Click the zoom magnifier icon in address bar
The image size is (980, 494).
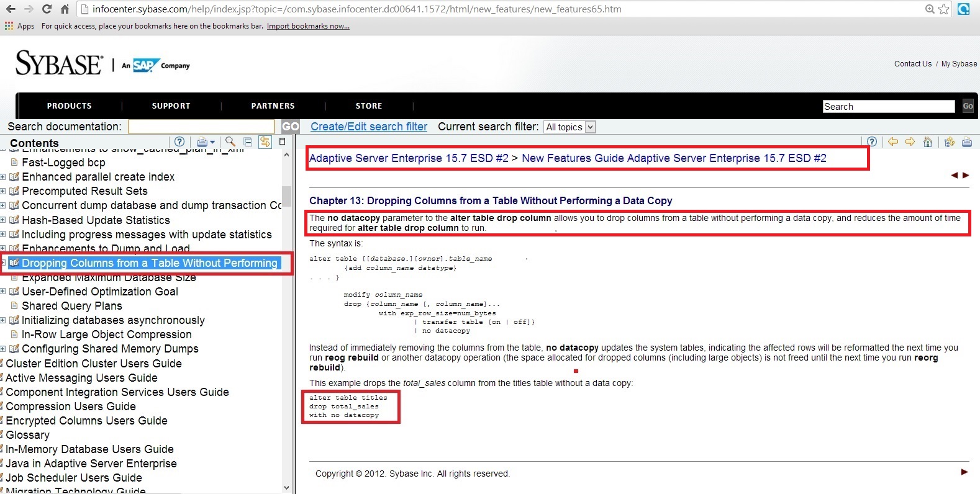coord(930,9)
